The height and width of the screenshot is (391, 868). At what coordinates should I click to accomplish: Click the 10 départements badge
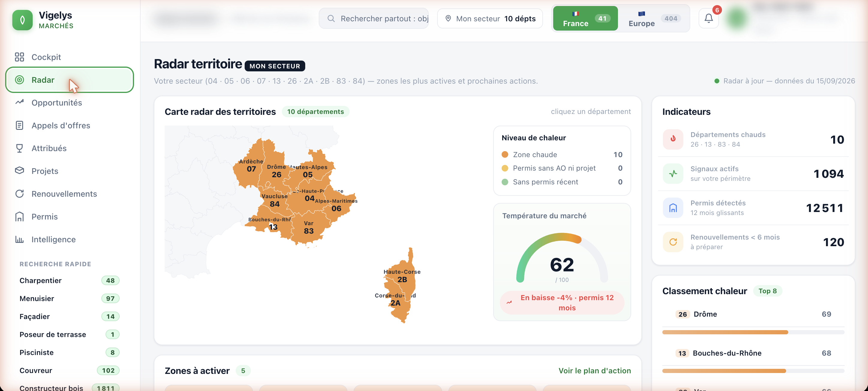(x=315, y=112)
